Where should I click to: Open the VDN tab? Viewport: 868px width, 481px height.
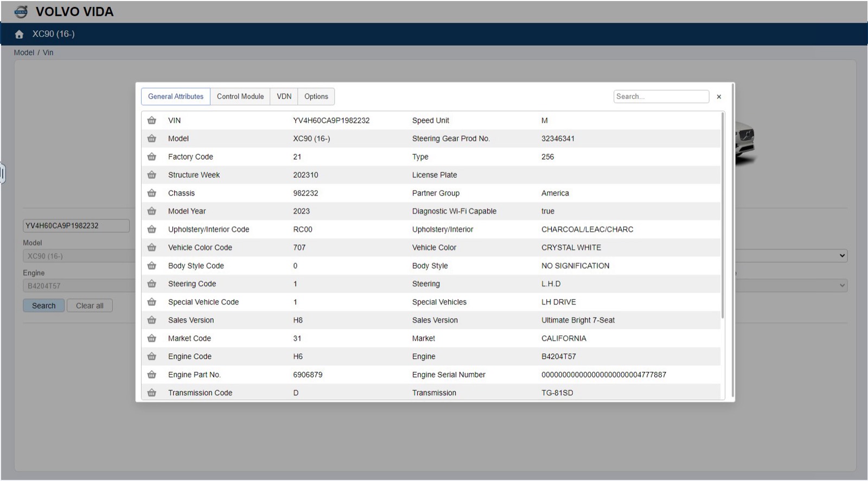click(284, 97)
